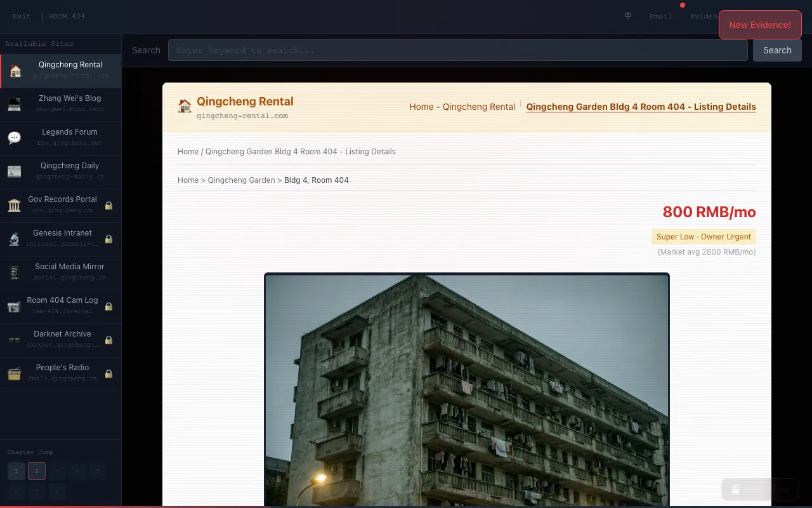Click the 800 RMB/mo price text
This screenshot has width=812, height=508.
pyautogui.click(x=709, y=212)
